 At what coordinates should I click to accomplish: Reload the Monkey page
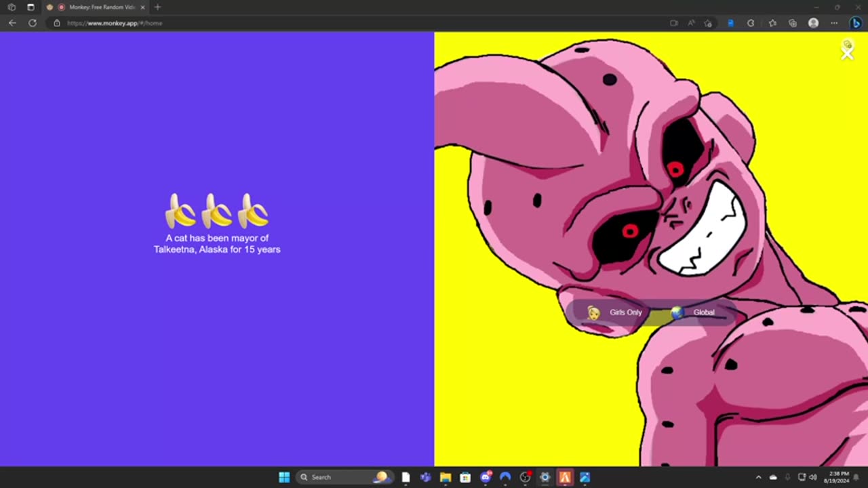pyautogui.click(x=32, y=23)
